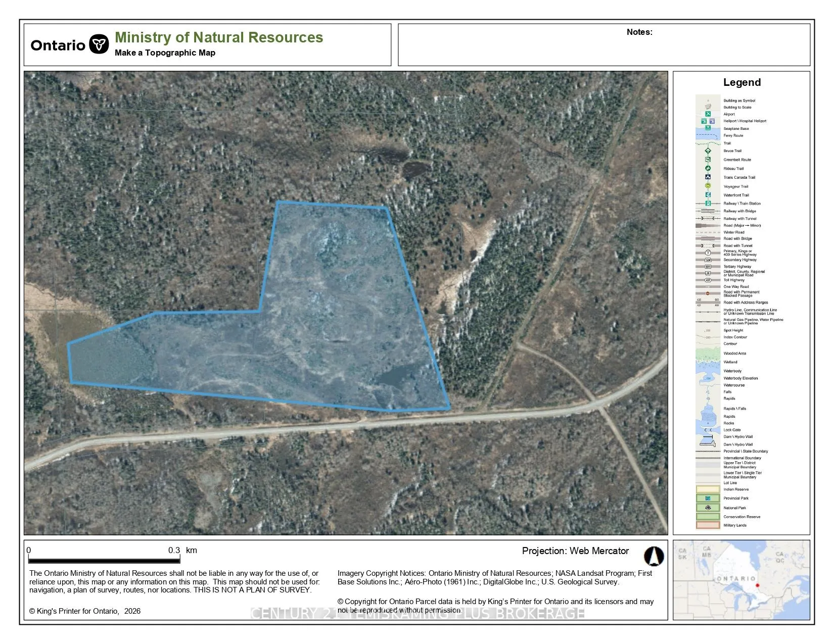Click the National Park legend symbol

click(708, 508)
